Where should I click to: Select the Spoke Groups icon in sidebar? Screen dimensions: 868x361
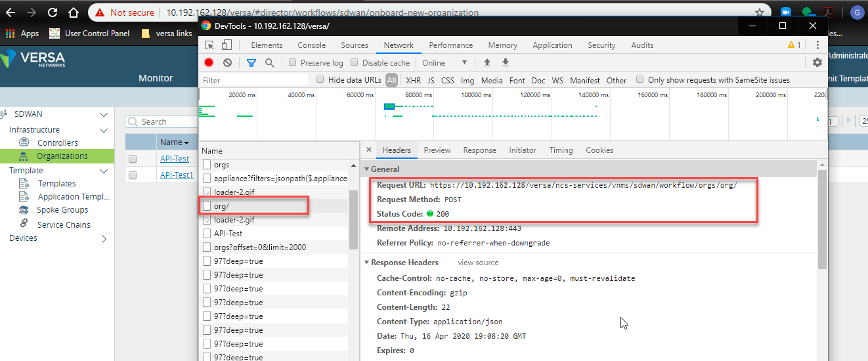(x=24, y=210)
